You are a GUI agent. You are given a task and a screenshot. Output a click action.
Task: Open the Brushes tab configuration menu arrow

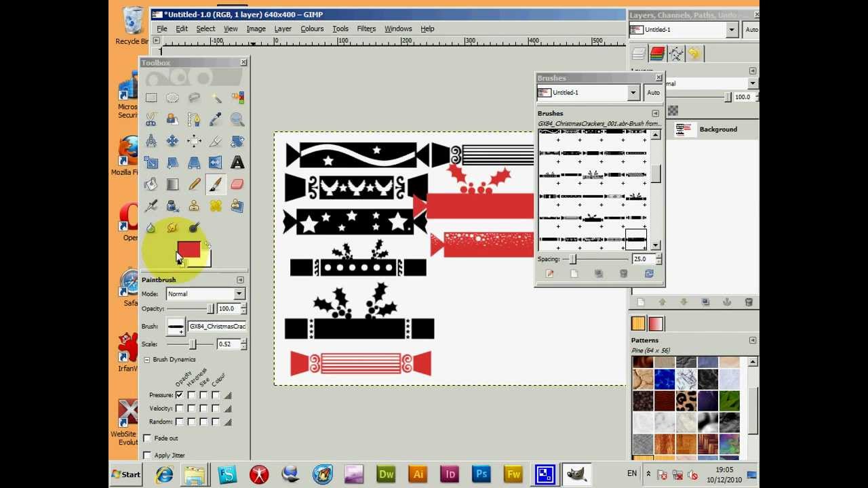655,113
